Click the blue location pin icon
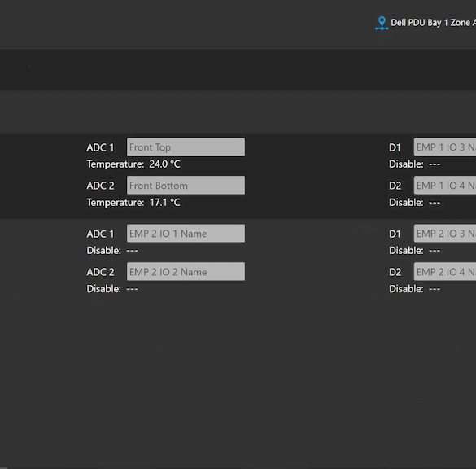Image resolution: width=476 pixels, height=469 pixels. [x=382, y=24]
